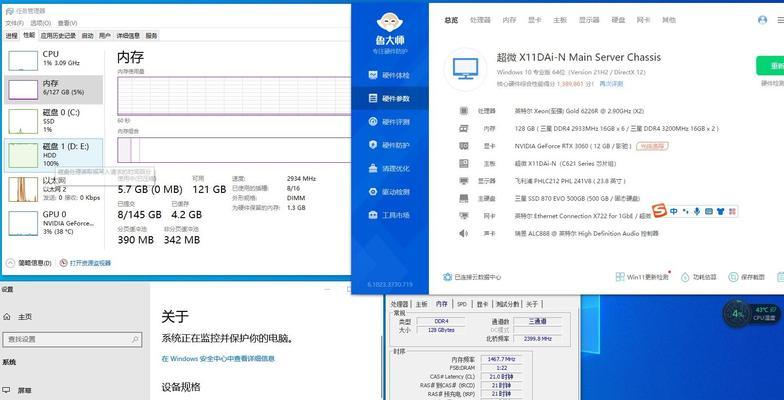This screenshot has width=784, height=400.
Task: Click the memory icon beside 内存 row
Action: pos(464,128)
